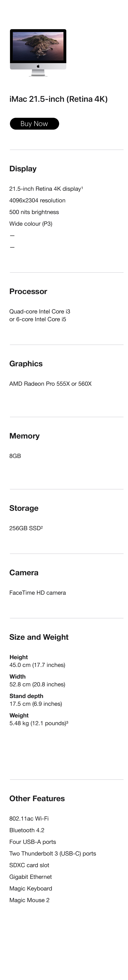Screen dimensions: 128x980
Task: Click the Camera section heading
Action: (24, 573)
